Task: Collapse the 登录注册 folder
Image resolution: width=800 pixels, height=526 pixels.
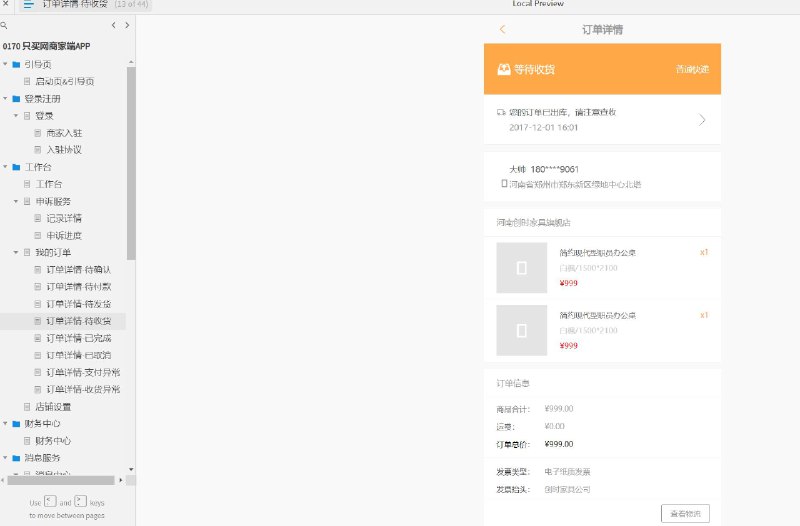Action: coord(5,98)
